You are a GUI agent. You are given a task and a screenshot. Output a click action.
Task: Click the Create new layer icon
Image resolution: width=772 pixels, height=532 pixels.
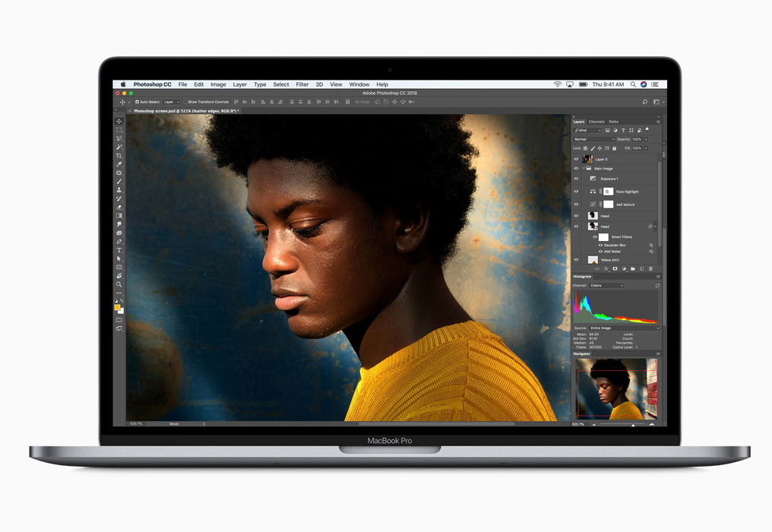[641, 268]
